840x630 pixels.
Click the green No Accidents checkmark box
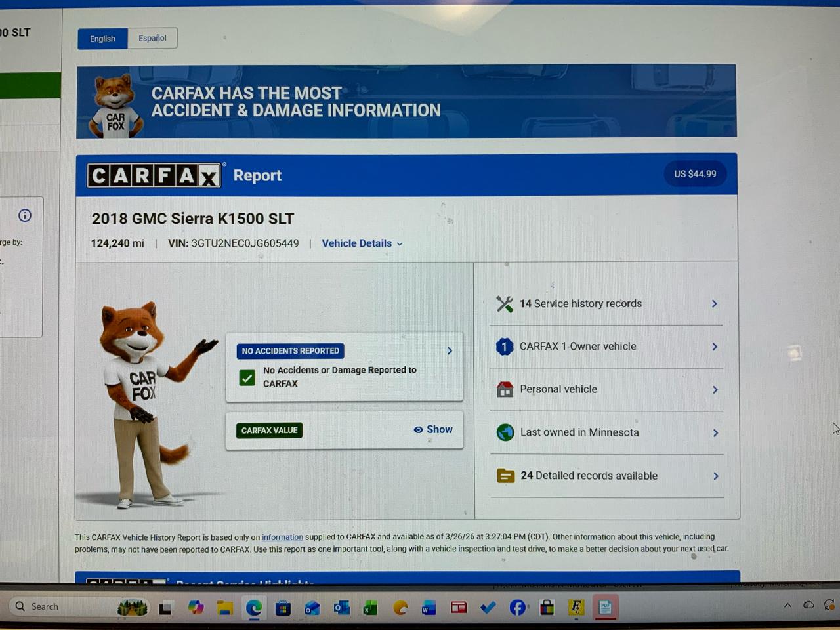coord(247,377)
